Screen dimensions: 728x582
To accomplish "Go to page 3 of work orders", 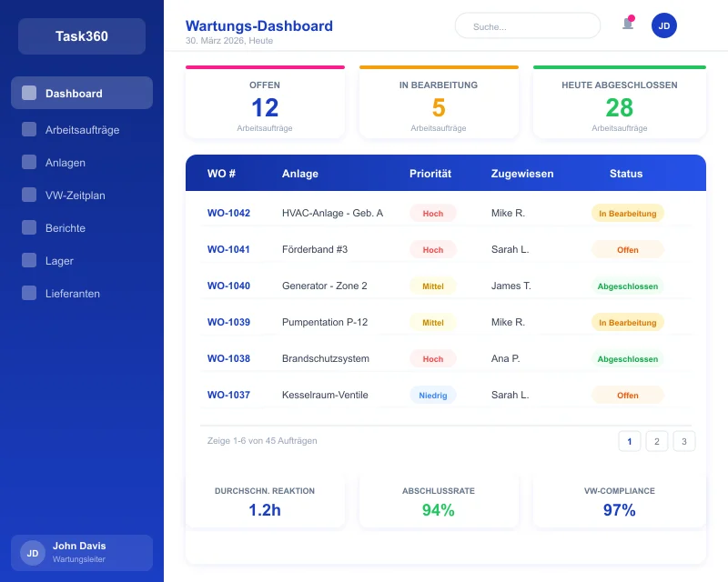I will coord(684,441).
